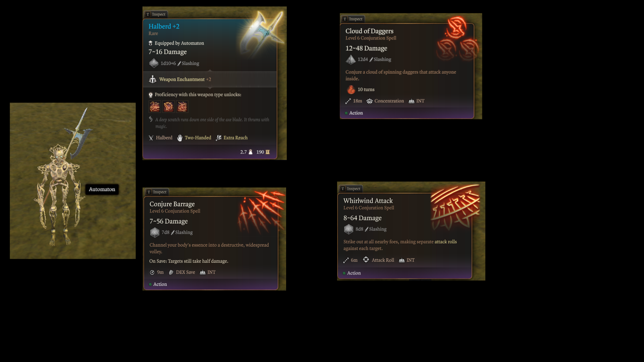Select the Automaton name label
The height and width of the screenshot is (362, 644).
(x=102, y=189)
